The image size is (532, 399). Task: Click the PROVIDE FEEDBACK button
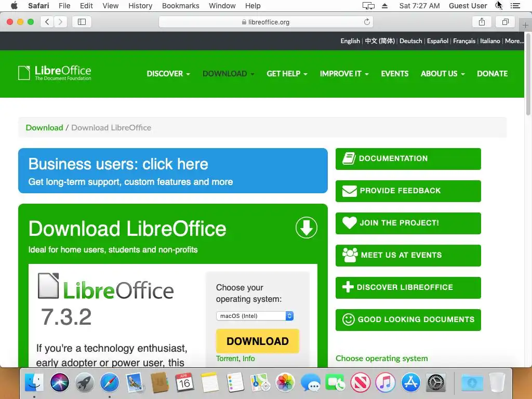[x=408, y=191]
